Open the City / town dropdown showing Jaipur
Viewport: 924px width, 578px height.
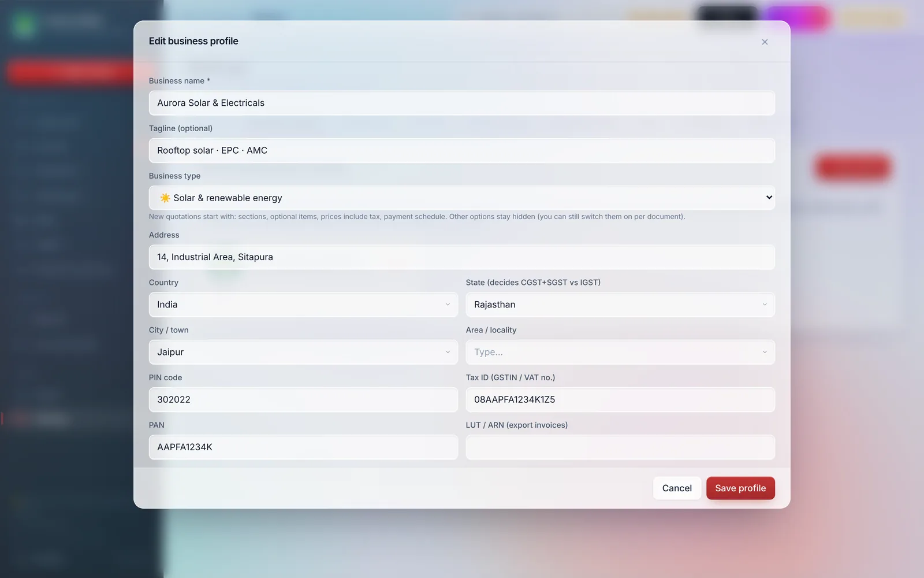303,352
